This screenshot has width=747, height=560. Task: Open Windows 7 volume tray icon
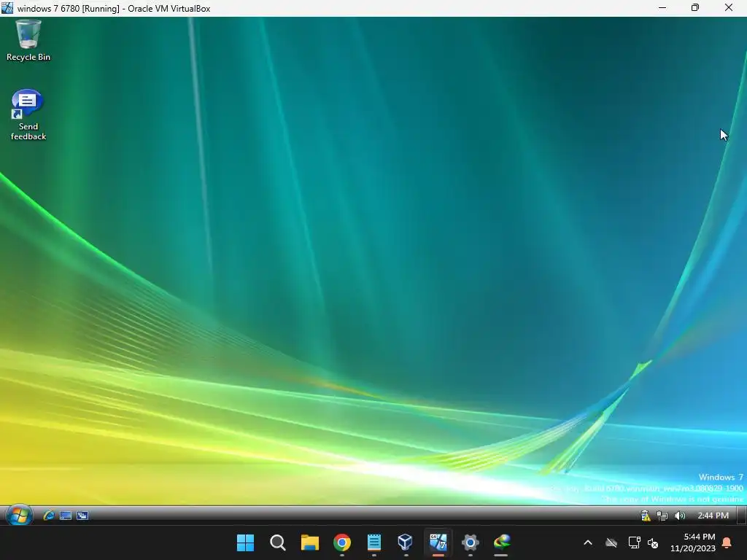tap(679, 516)
